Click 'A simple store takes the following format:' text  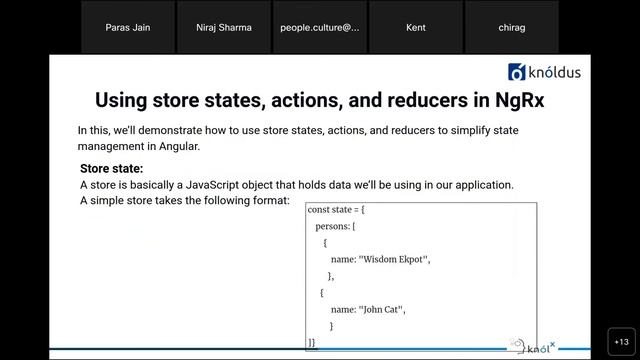point(185,200)
